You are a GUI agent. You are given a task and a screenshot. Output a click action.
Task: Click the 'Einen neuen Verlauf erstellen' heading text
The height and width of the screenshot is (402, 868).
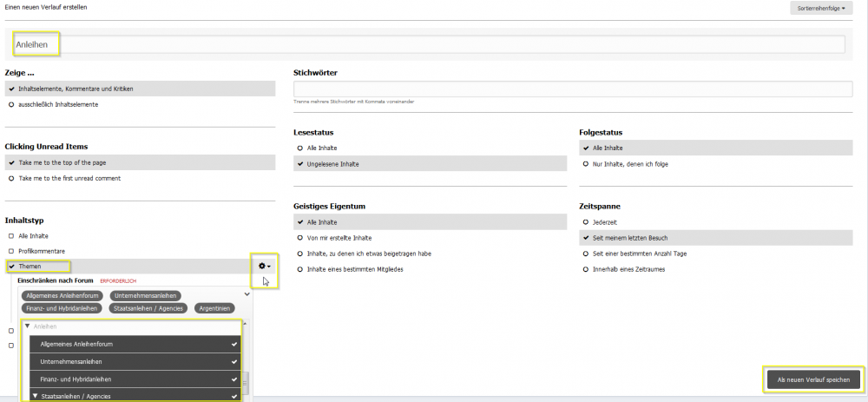click(46, 8)
